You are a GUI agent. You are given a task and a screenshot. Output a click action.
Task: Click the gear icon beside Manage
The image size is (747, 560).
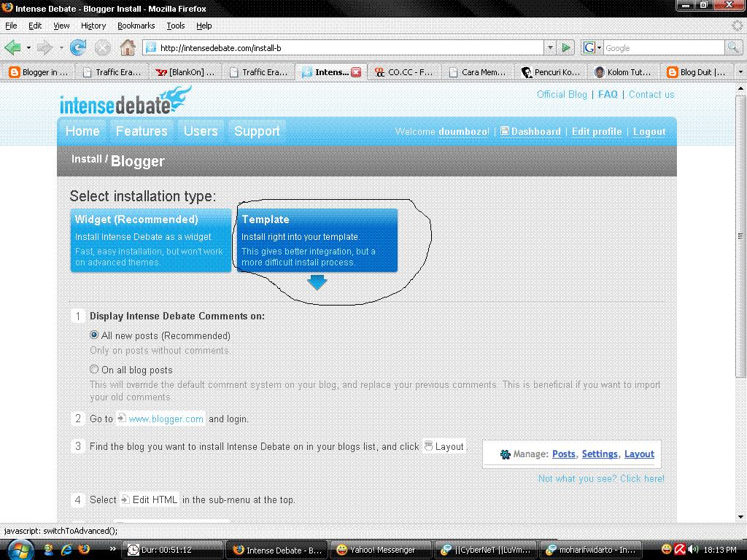point(504,454)
